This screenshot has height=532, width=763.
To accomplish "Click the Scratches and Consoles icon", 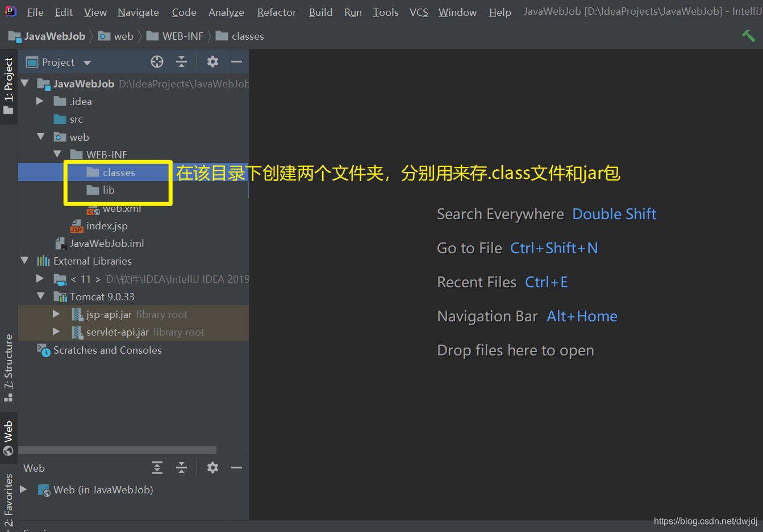I will (x=44, y=350).
